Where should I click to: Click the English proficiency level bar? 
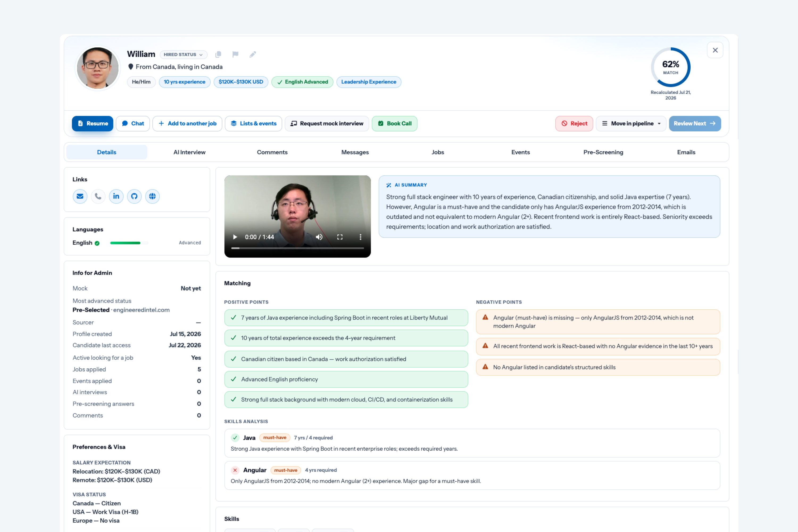(129, 243)
